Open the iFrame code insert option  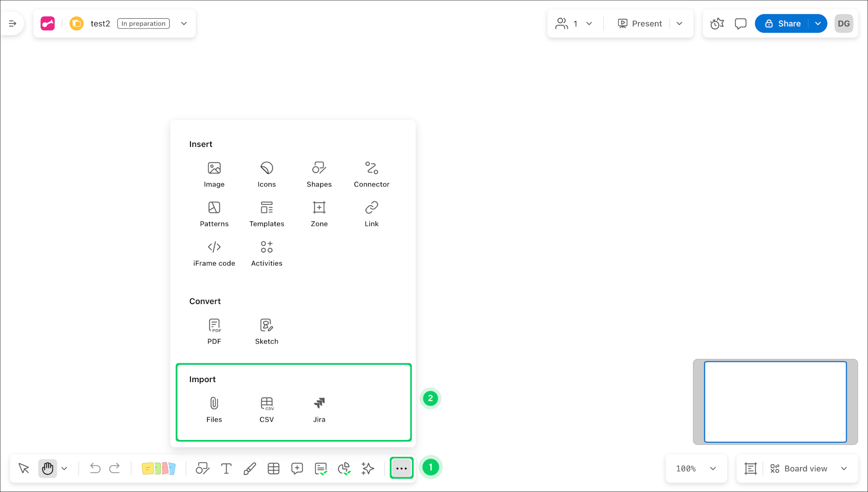click(214, 253)
